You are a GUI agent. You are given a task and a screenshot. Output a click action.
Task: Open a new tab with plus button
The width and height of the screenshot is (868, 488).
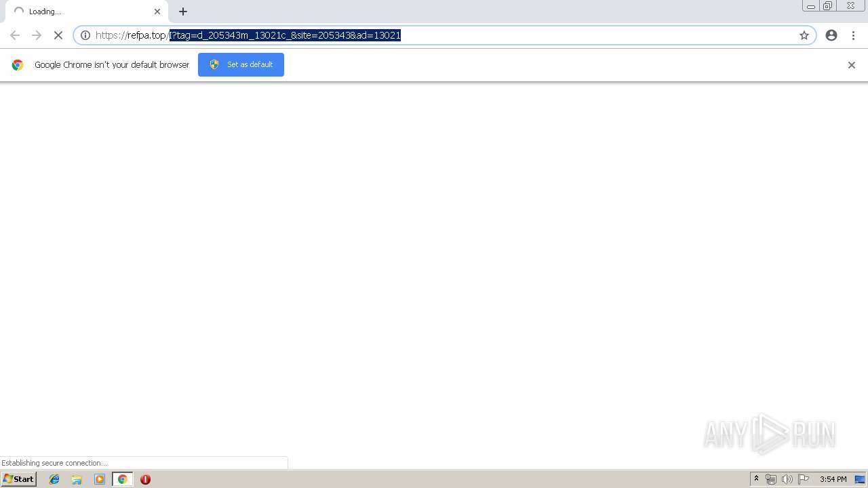[183, 12]
